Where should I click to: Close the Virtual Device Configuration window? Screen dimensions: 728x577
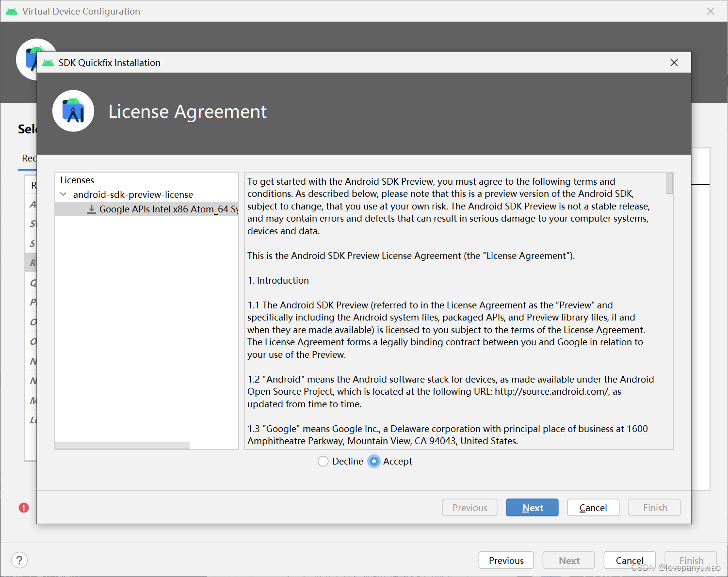[x=711, y=11]
